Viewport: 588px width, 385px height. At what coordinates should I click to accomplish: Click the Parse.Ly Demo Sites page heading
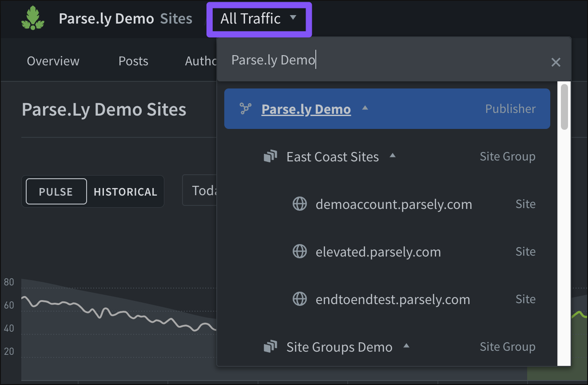[x=104, y=109]
